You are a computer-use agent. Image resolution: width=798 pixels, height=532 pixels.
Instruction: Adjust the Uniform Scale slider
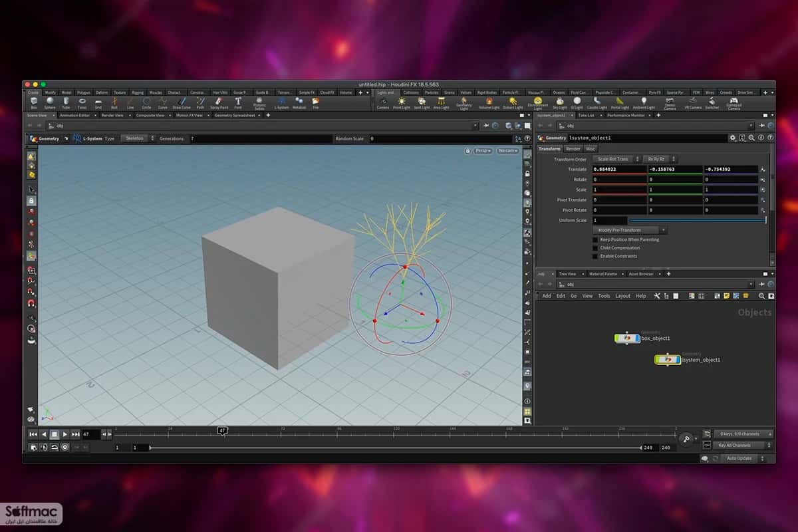coord(697,220)
